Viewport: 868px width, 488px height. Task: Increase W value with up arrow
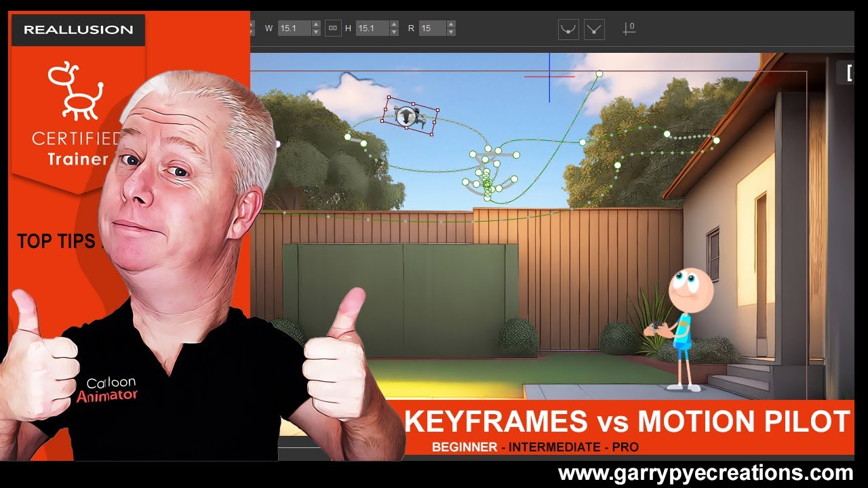coord(316,24)
